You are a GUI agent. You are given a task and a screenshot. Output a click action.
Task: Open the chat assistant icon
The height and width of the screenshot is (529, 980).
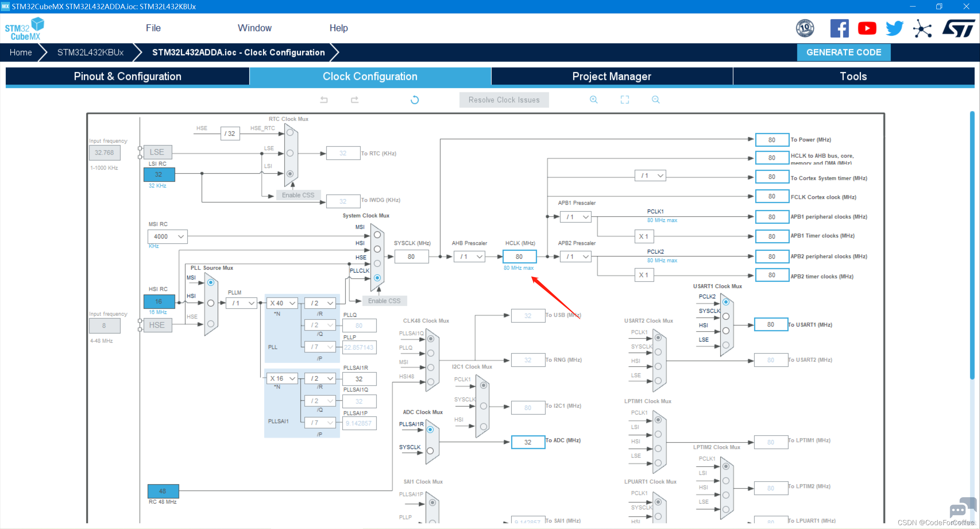click(962, 508)
